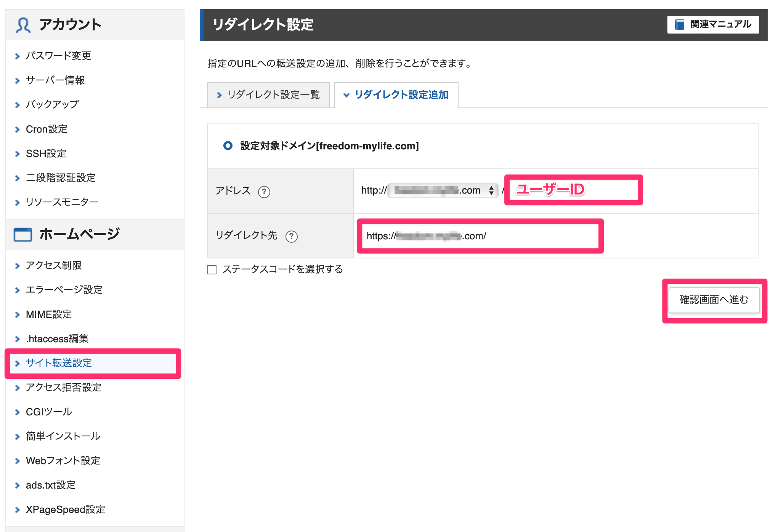The image size is (773, 532).
Task: Click the address path input field
Action: [573, 190]
